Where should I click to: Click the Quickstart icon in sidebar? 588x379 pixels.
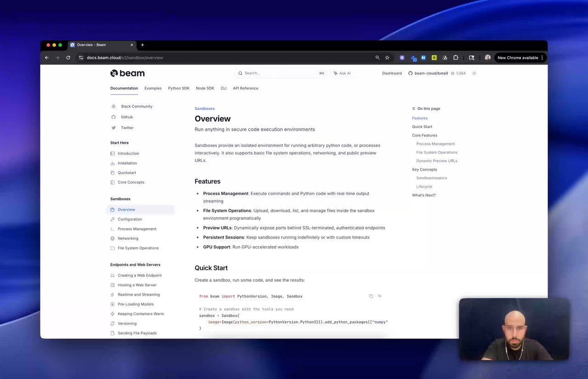113,173
